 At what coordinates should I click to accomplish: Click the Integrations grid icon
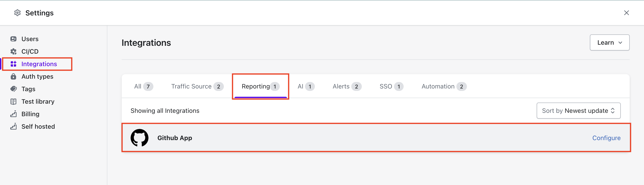(x=13, y=64)
